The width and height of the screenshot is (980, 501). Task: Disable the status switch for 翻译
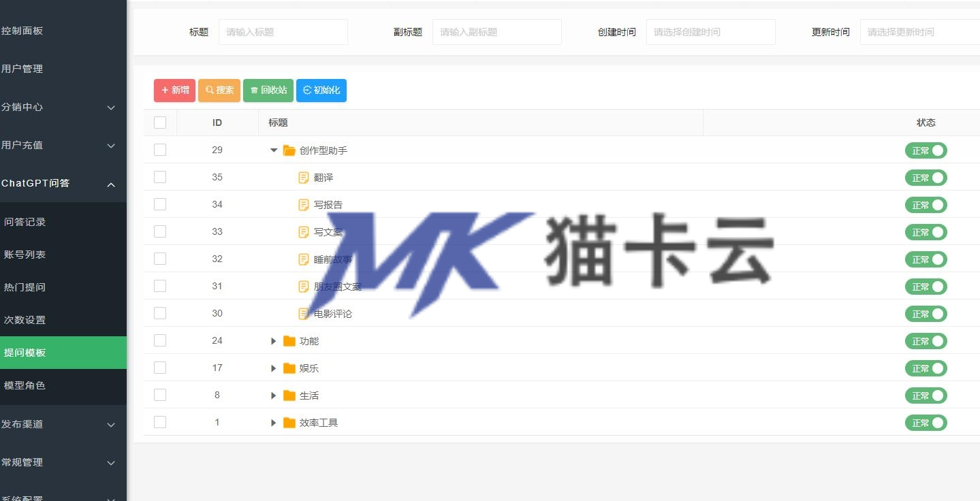tap(926, 178)
